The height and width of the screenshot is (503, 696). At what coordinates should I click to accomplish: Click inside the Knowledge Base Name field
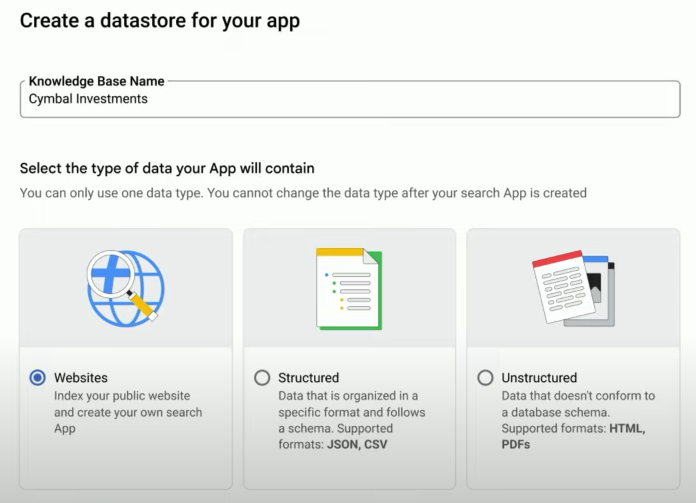pyautogui.click(x=400, y=99)
